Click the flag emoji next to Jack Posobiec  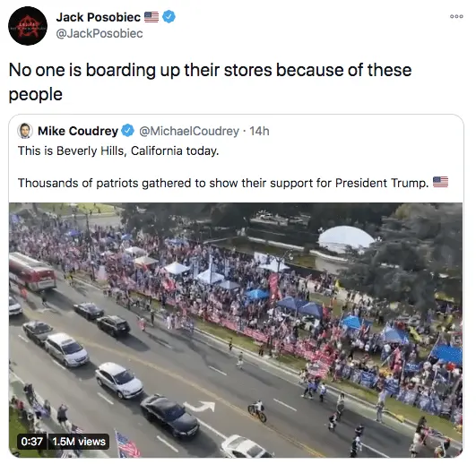[151, 17]
